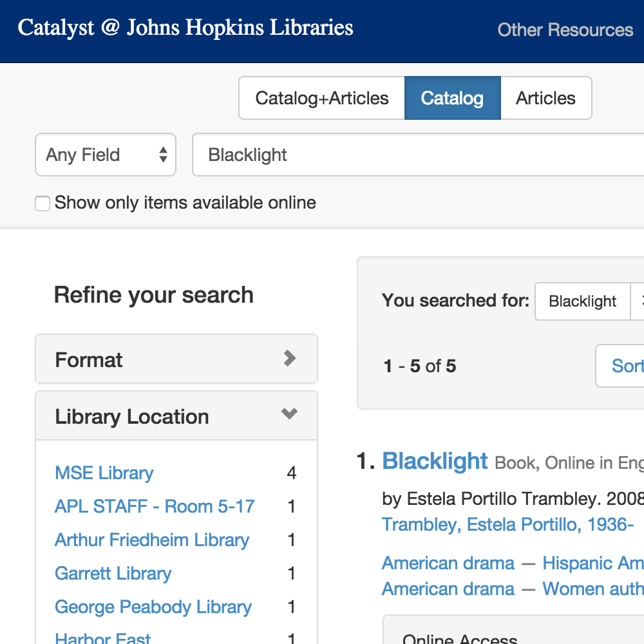This screenshot has width=644, height=644.
Task: Select the 'Refine your search' heading text
Action: point(154,295)
